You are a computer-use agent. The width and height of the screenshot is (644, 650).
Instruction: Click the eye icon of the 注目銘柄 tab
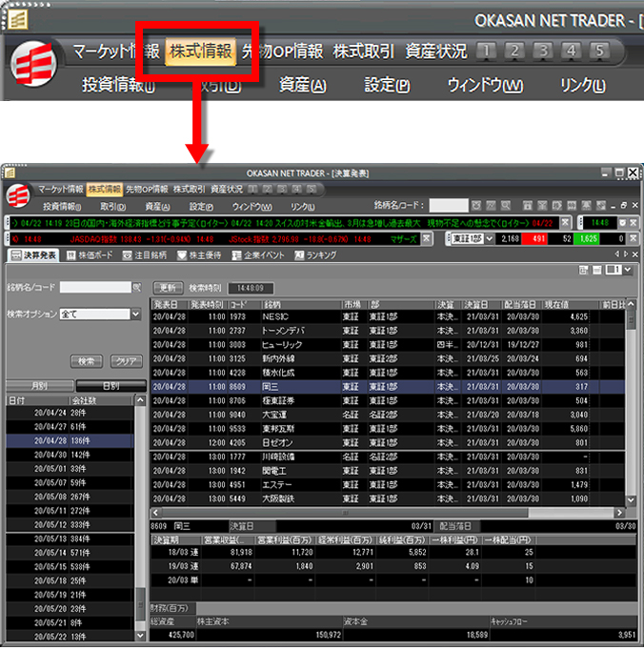pos(127,255)
